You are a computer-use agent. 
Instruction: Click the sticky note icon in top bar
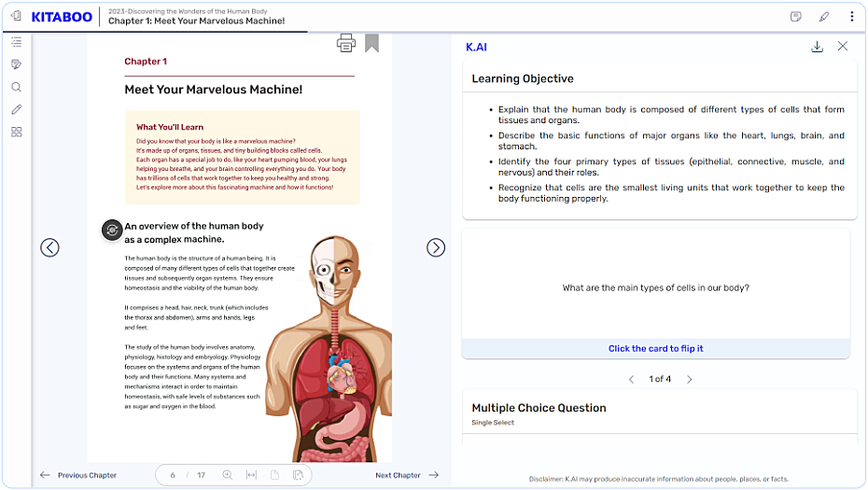pyautogui.click(x=796, y=17)
